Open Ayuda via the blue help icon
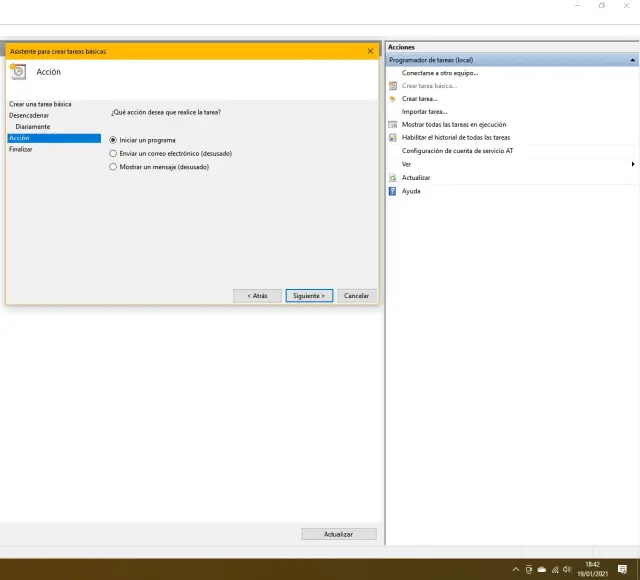This screenshot has height=580, width=640. pos(393,191)
